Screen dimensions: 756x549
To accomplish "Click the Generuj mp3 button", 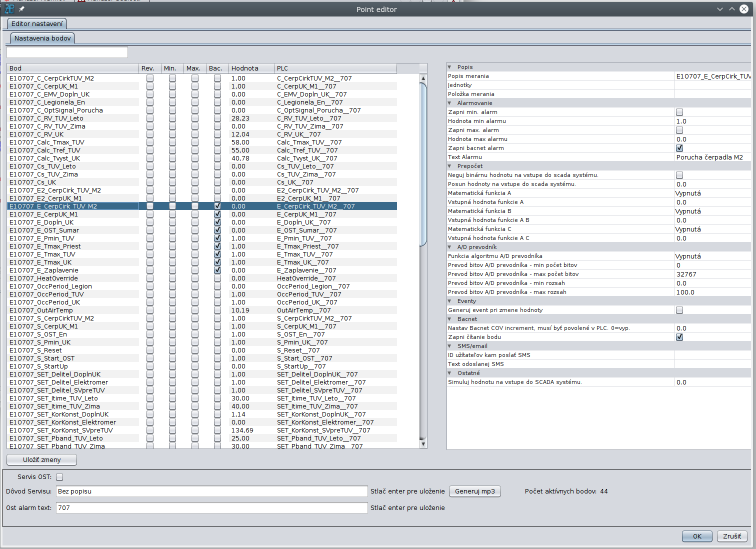I will [475, 491].
